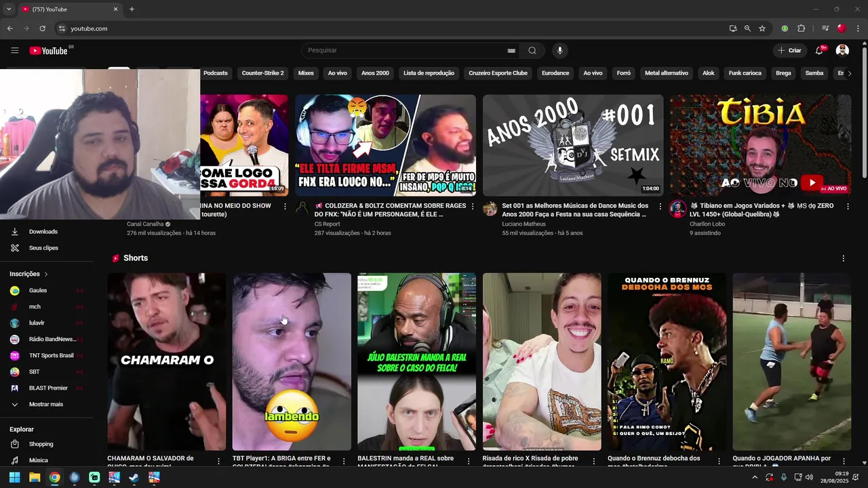Open the Chrome three-dot menu

[x=859, y=28]
